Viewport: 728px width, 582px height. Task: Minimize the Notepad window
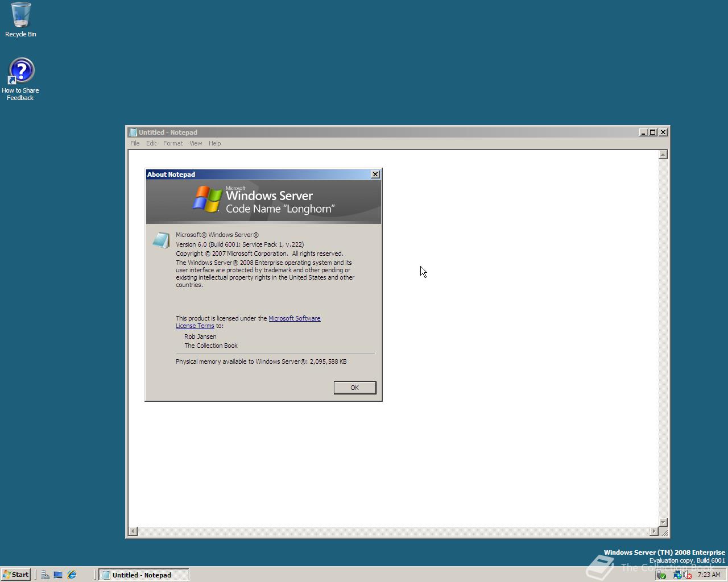(643, 132)
